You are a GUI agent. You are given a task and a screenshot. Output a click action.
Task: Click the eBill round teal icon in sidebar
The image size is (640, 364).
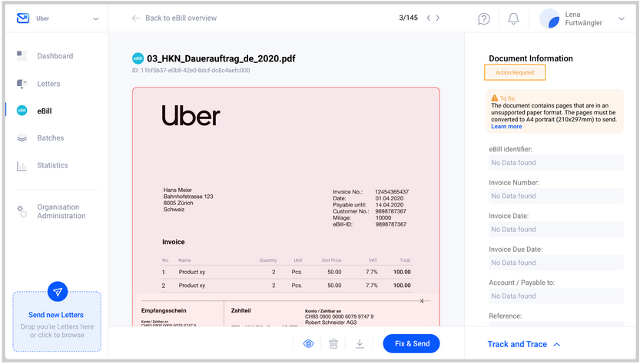click(x=22, y=111)
